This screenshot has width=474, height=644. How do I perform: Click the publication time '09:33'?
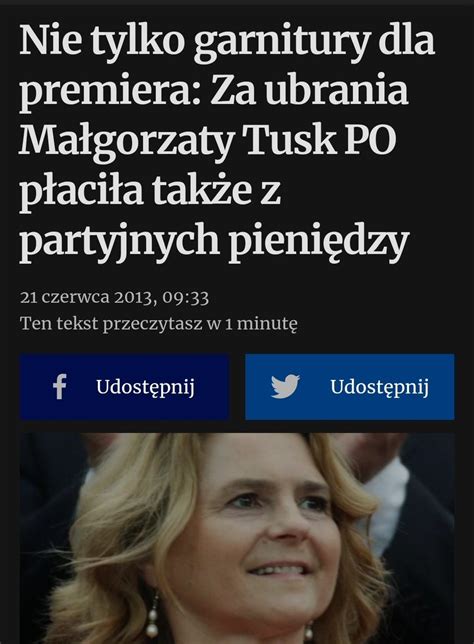point(185,297)
